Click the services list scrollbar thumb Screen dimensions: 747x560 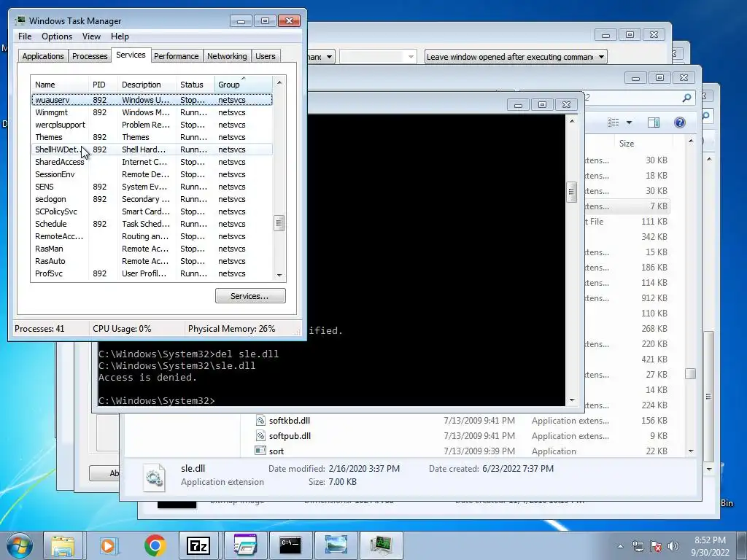[x=279, y=223]
